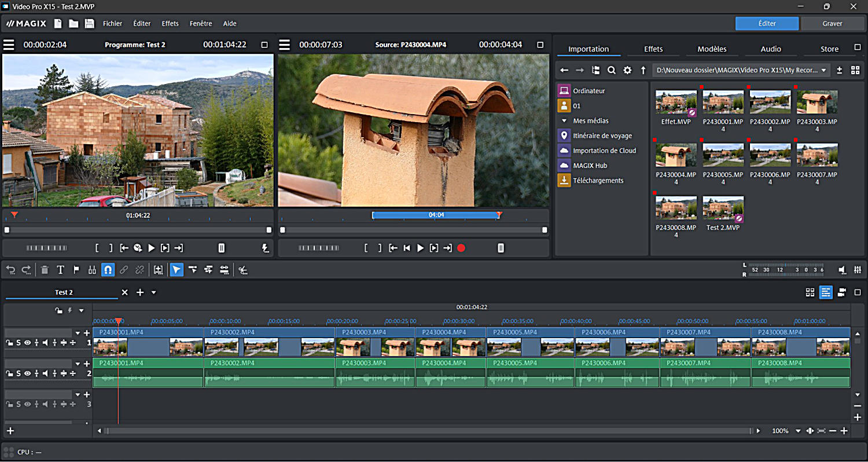Go back in media pool navigation

coord(564,70)
